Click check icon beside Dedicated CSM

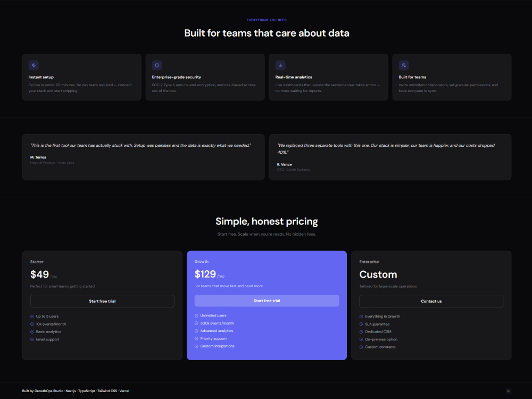(x=361, y=332)
